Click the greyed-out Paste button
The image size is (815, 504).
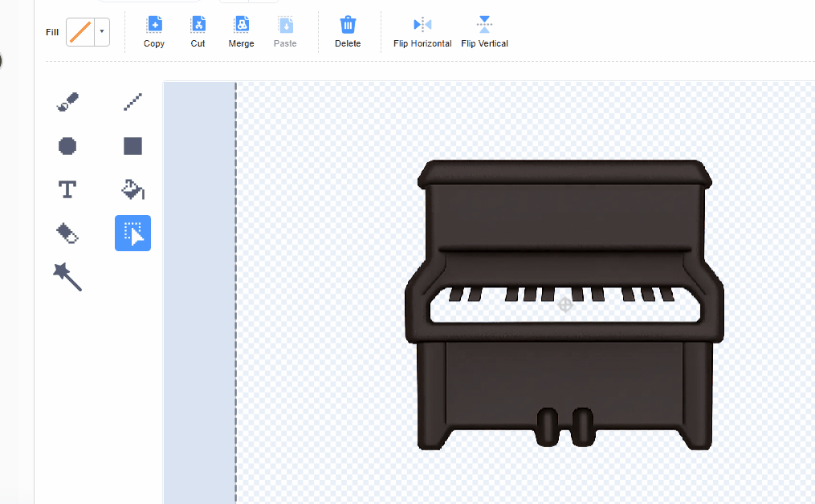[x=285, y=31]
